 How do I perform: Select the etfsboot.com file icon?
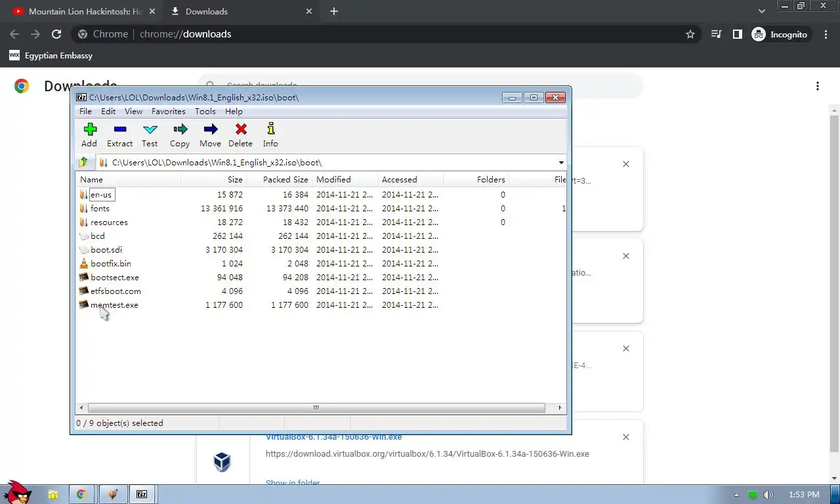coord(83,291)
